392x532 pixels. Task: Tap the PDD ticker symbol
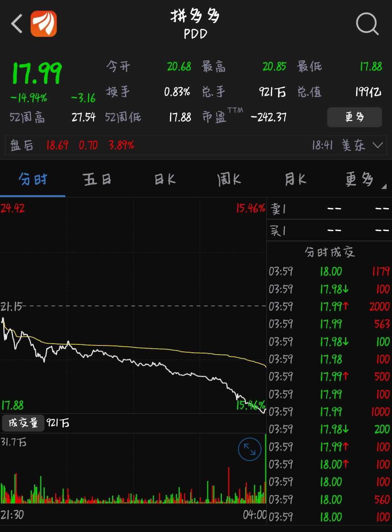pos(195,34)
